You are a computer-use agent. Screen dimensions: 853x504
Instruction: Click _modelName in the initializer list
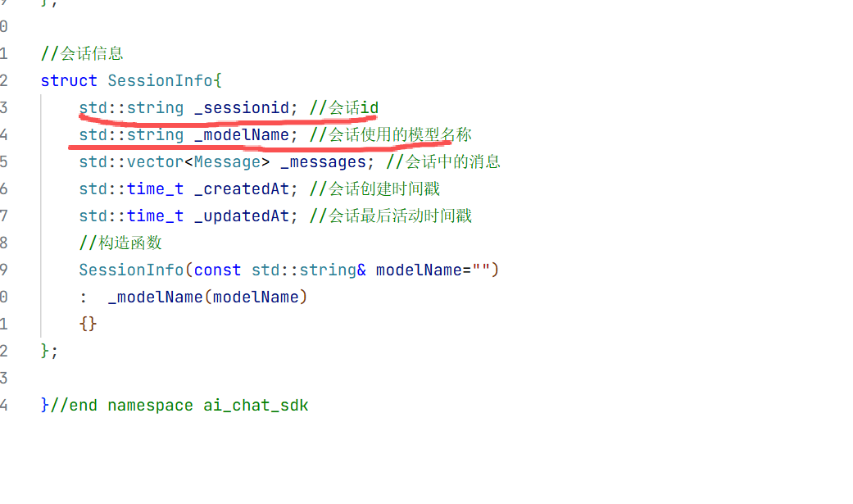coord(155,297)
